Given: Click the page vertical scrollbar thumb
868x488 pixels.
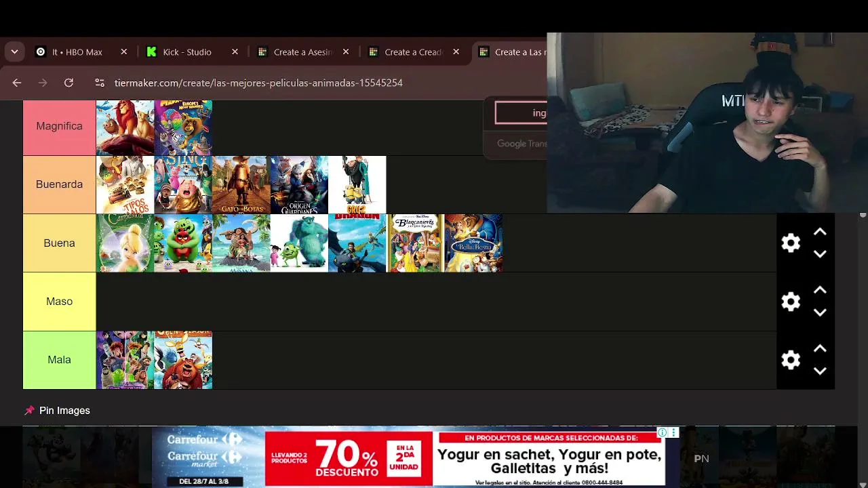Looking at the screenshot, I should pyautogui.click(x=863, y=215).
